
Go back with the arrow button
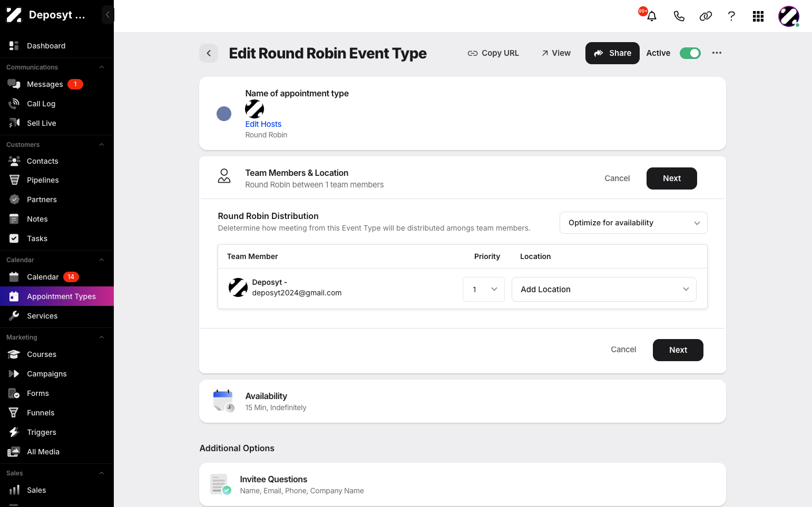[209, 53]
